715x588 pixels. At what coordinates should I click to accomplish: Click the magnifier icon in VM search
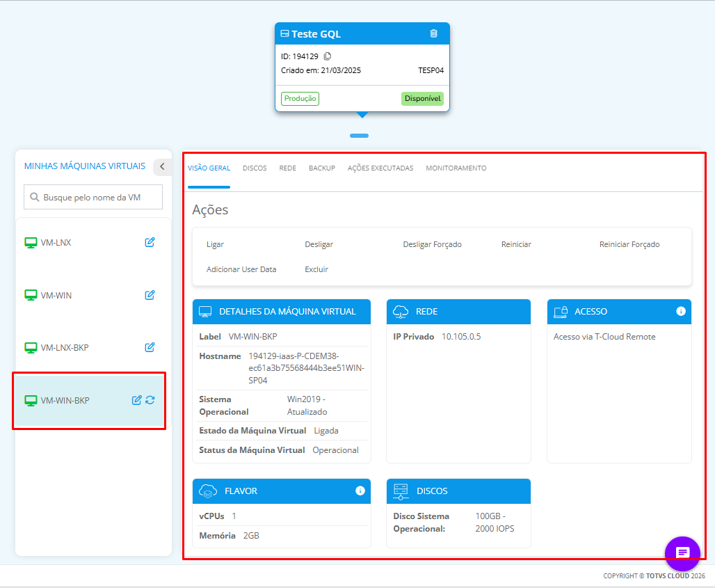[34, 197]
